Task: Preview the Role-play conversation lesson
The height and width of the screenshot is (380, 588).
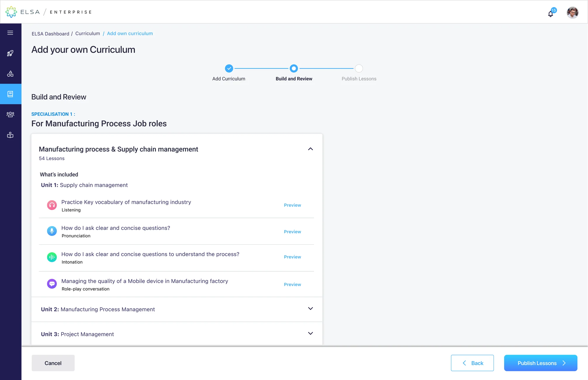Action: (293, 285)
